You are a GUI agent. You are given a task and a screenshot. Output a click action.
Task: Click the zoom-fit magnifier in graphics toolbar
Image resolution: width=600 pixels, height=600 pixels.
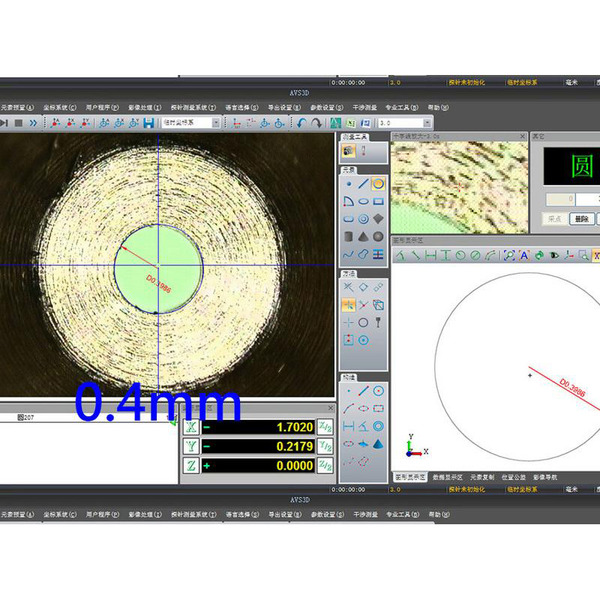pos(509,255)
